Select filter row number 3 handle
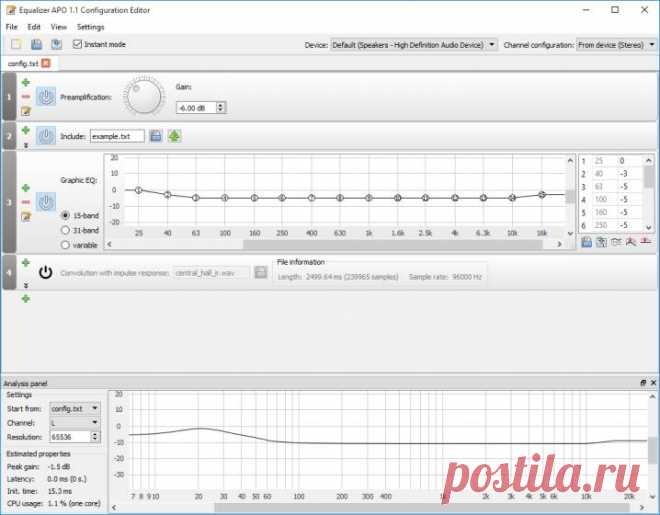The width and height of the screenshot is (660, 515). pyautogui.click(x=9, y=202)
